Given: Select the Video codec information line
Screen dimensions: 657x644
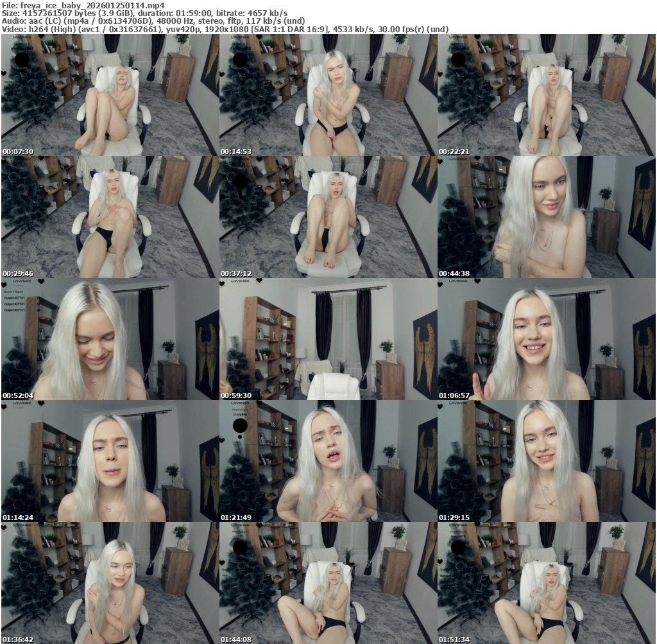Looking at the screenshot, I should [x=225, y=30].
